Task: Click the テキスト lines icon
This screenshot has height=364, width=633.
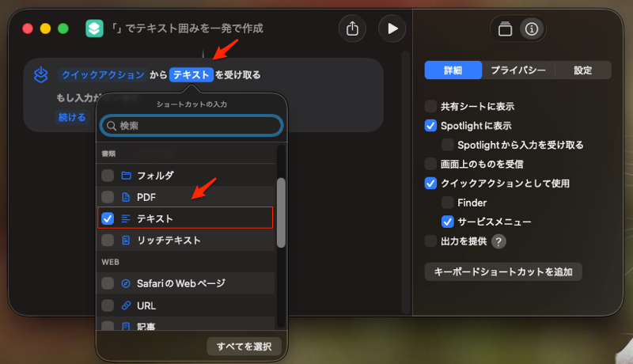Action: click(126, 218)
